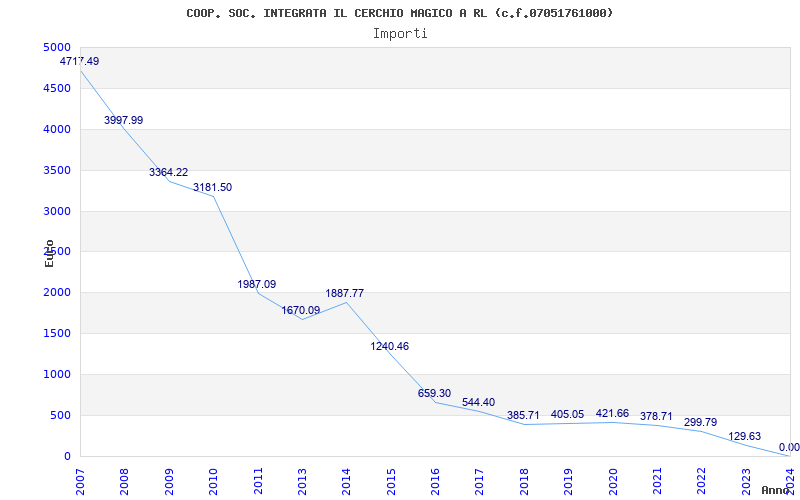Click the 'Anno' x-axis title
This screenshot has height=500, width=800.
click(x=776, y=490)
